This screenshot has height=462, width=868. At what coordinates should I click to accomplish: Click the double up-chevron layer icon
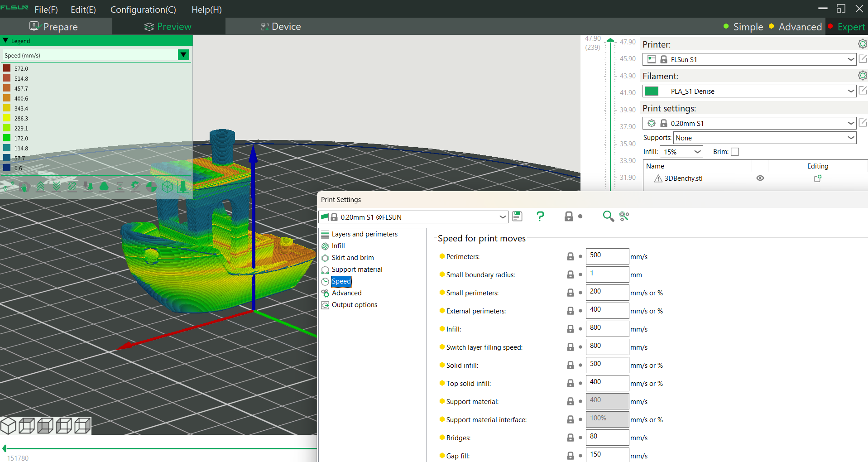(40, 187)
